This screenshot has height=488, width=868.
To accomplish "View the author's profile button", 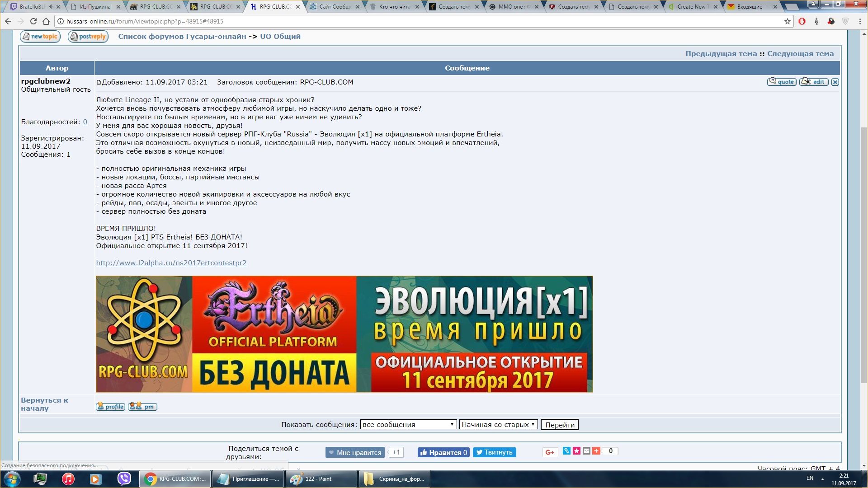I will [x=110, y=406].
